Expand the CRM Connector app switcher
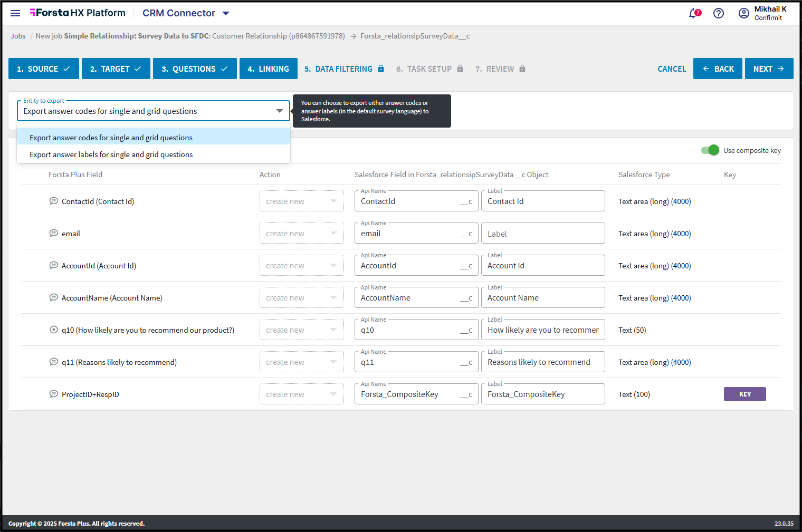Image resolution: width=802 pixels, height=532 pixels. click(226, 13)
